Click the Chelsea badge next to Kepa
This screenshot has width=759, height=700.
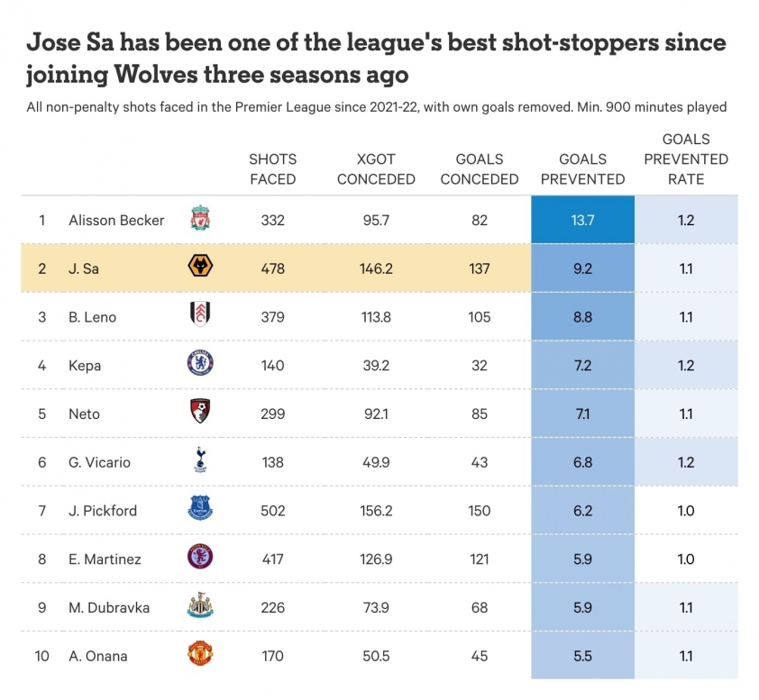200,363
